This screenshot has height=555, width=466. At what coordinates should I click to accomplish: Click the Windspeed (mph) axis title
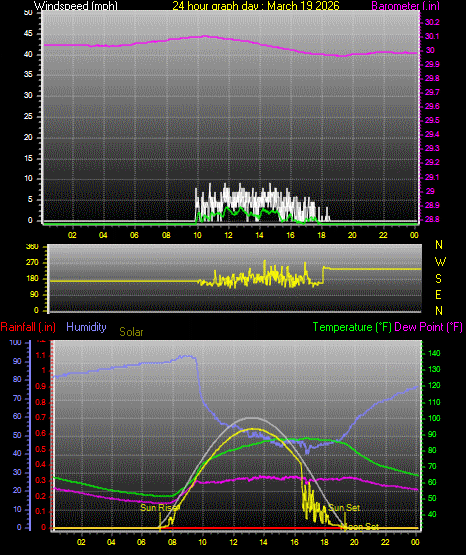pyautogui.click(x=76, y=5)
